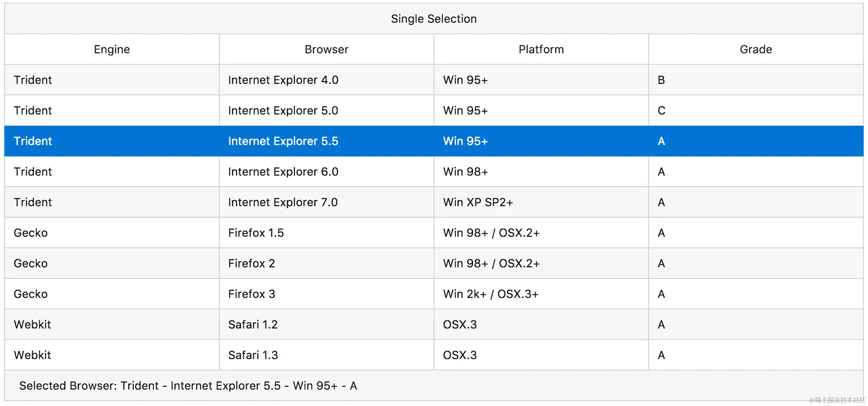Click the Grade column header
This screenshot has height=406, width=868.
(x=756, y=49)
